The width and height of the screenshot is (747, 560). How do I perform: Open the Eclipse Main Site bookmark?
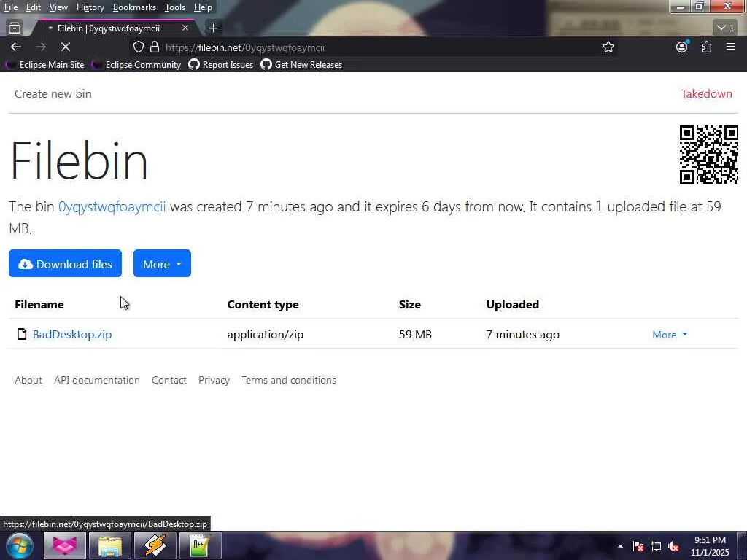coord(45,65)
